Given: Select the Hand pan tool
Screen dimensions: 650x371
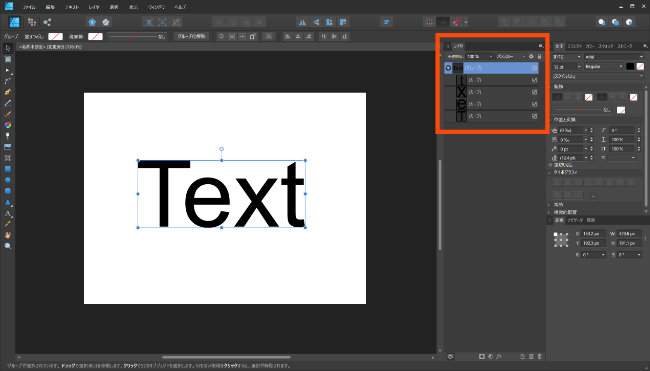Looking at the screenshot, I should (x=7, y=235).
